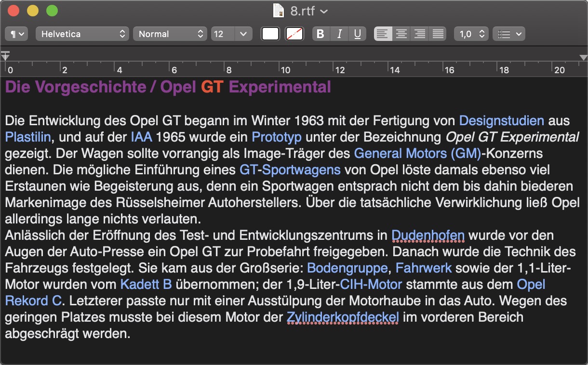The width and height of the screenshot is (588, 365).
Task: Click the right margin marker on ruler
Action: tap(583, 57)
